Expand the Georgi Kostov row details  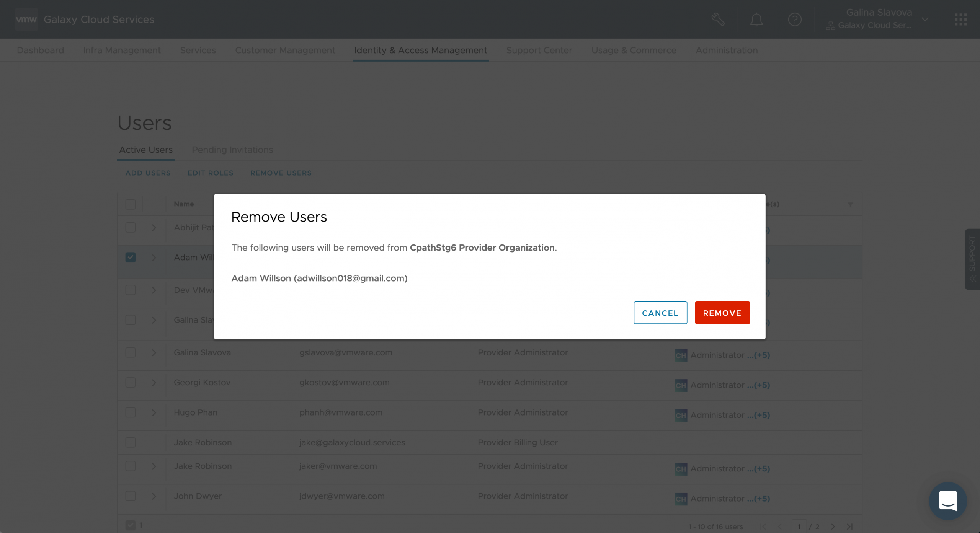coord(154,383)
